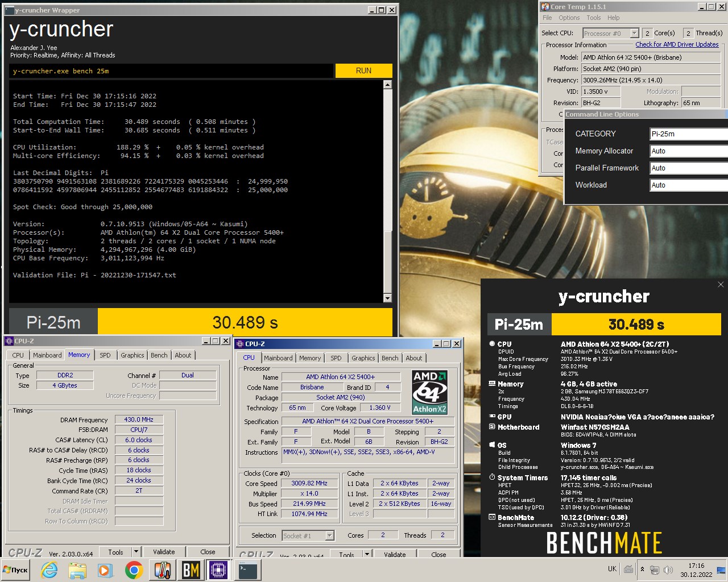Click the Windows OS icon in BenchMate panel
Screen dimensions: 728x582
coord(492,445)
